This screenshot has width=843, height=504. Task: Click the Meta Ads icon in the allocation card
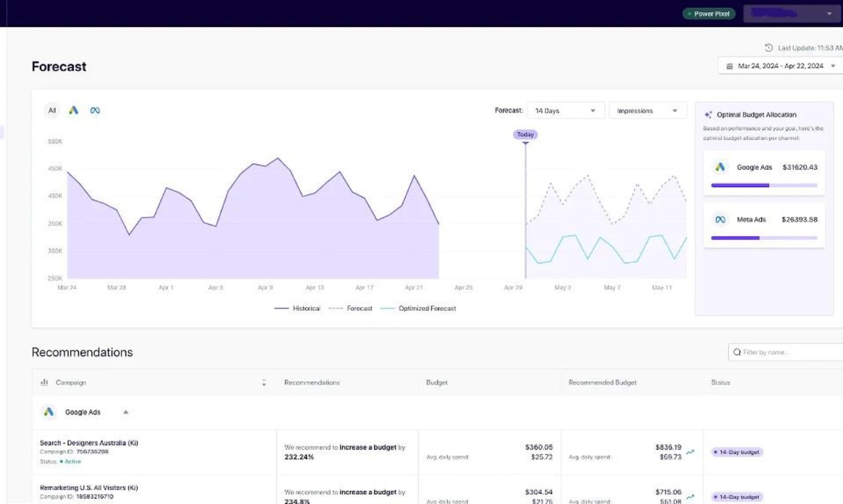tap(720, 220)
